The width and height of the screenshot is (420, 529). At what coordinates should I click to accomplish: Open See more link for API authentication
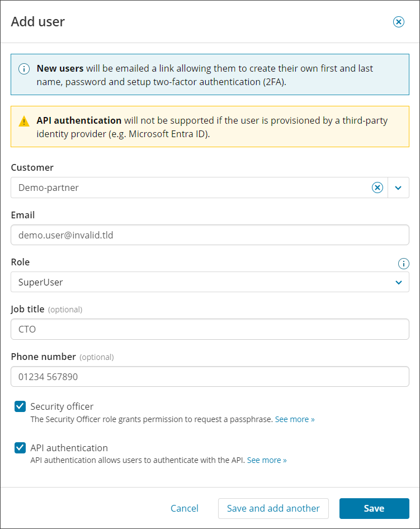[267, 460]
